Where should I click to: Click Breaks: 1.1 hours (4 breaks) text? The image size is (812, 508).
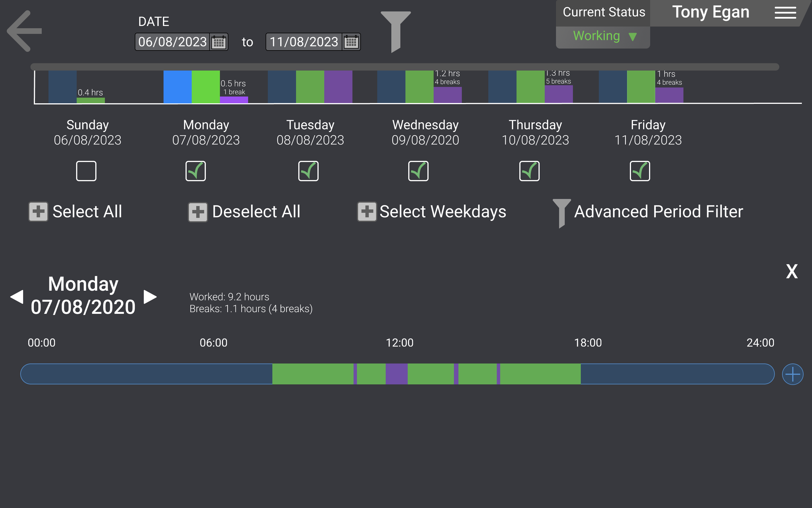pyautogui.click(x=251, y=309)
